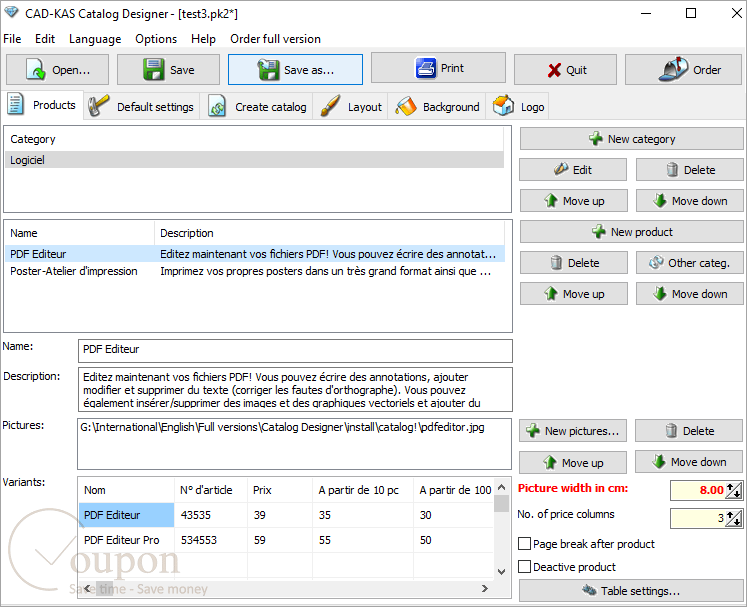
Task: Click the trash can on category Delete
Action: [x=672, y=170]
